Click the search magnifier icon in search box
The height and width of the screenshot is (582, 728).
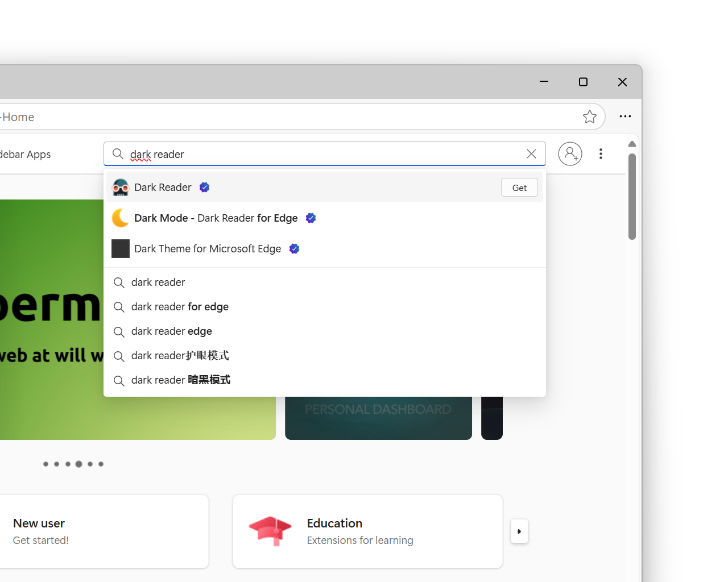(x=118, y=154)
